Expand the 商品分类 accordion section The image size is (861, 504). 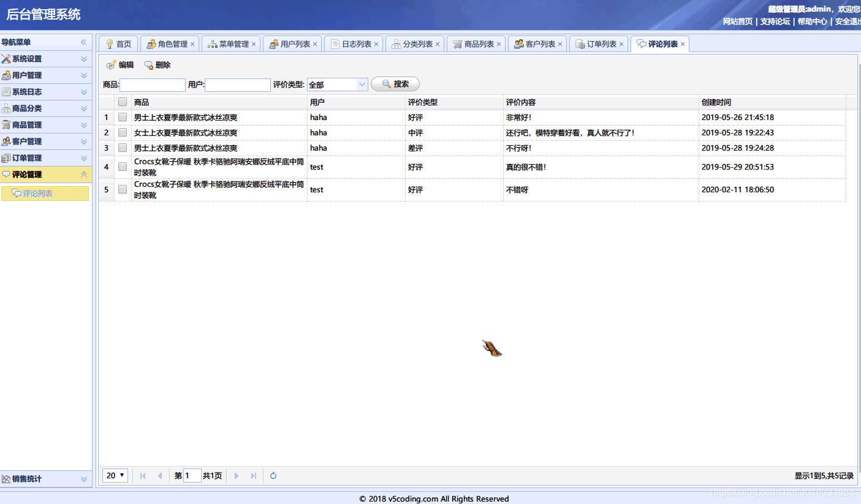pos(84,108)
